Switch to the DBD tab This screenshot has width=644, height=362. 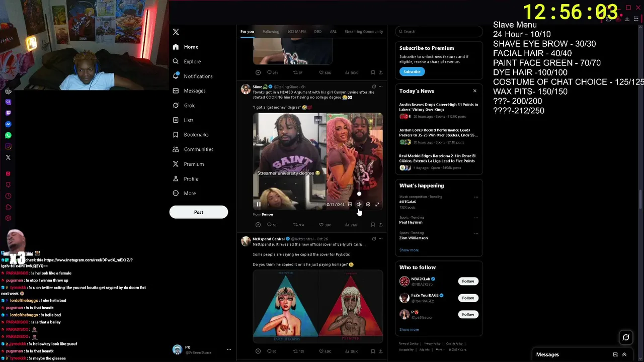tap(318, 32)
